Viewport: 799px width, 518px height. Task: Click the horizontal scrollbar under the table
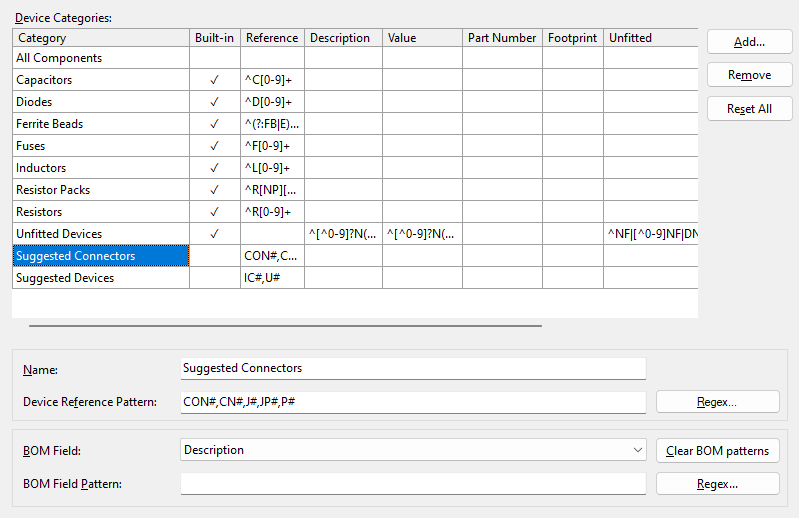pos(285,325)
